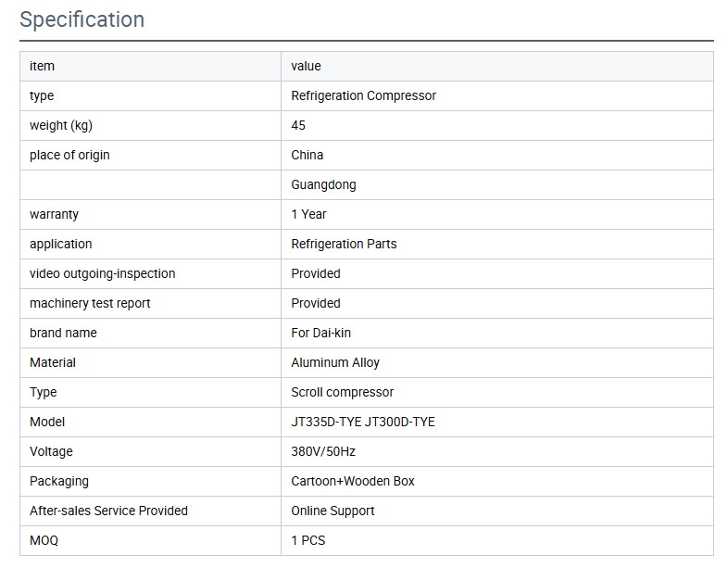This screenshot has height=568, width=728.
Task: Select the '380V/50Hz' value
Action: 323,452
